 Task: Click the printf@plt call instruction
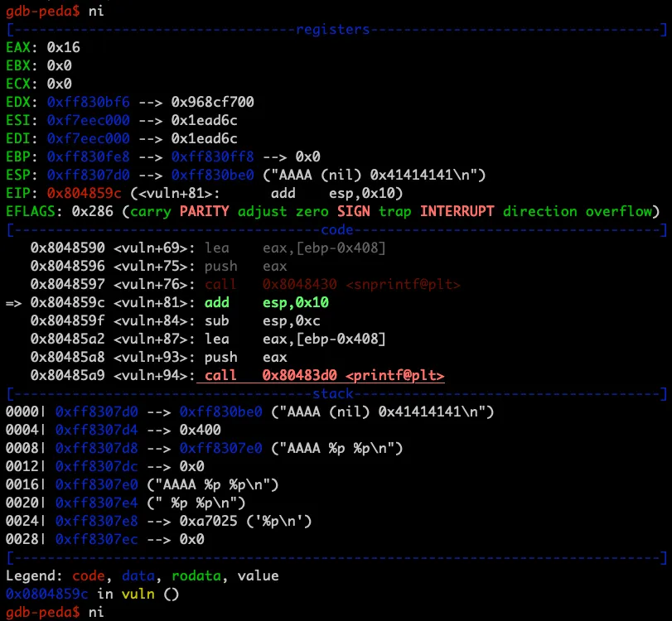click(x=325, y=376)
